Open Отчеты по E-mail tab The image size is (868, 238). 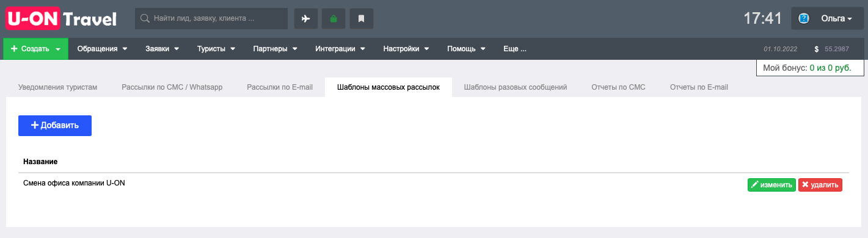[699, 87]
